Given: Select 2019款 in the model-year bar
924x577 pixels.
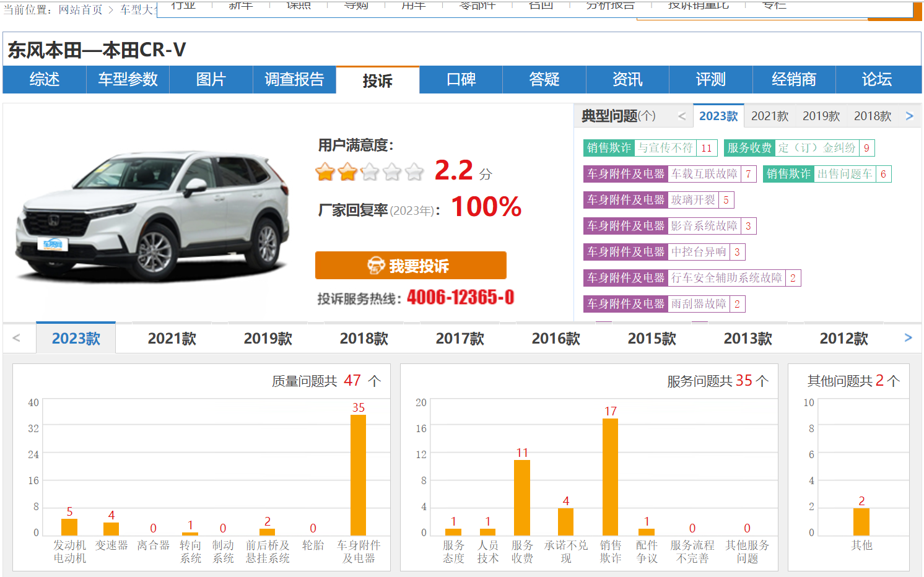Looking at the screenshot, I should 268,338.
